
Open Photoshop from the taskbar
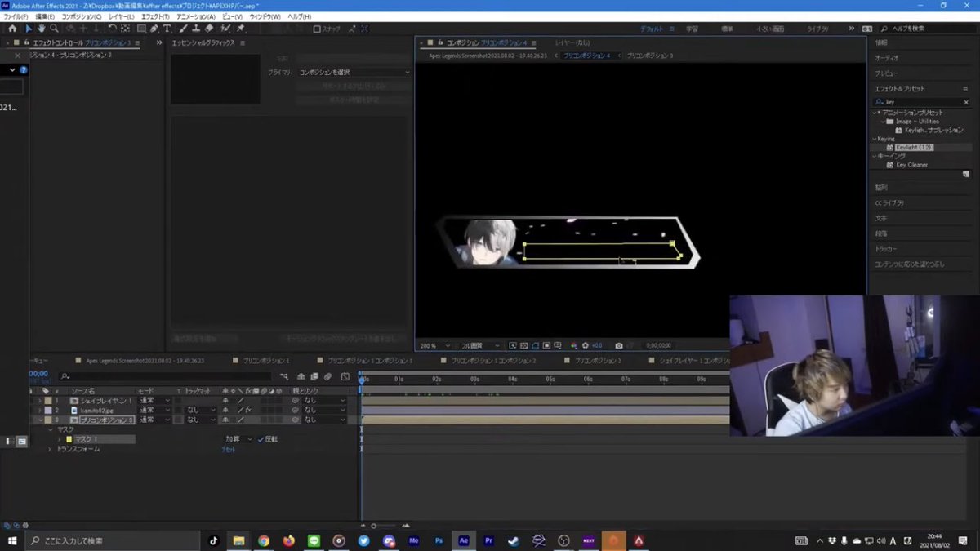(x=439, y=540)
